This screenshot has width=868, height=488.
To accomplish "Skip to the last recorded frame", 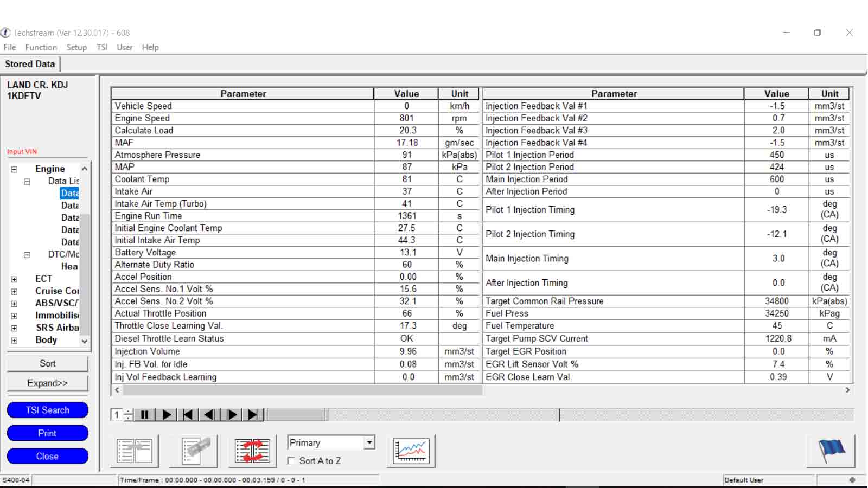I will 253,415.
